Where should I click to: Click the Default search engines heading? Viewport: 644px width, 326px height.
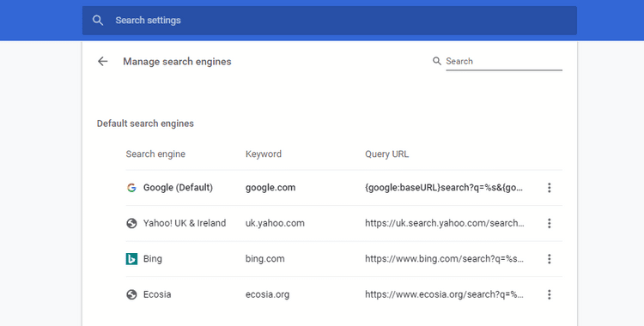click(x=145, y=124)
